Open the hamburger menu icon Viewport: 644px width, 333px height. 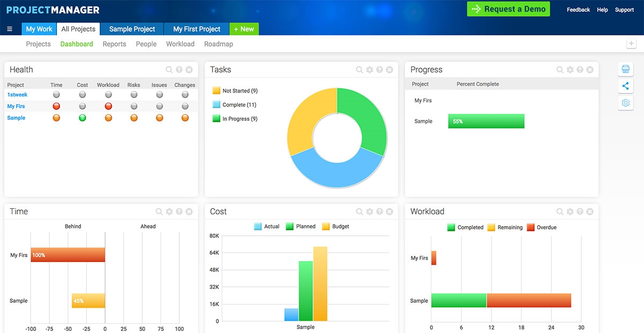[10, 29]
